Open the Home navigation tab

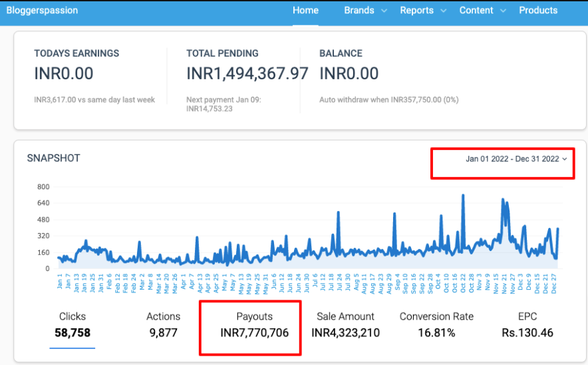coord(305,11)
